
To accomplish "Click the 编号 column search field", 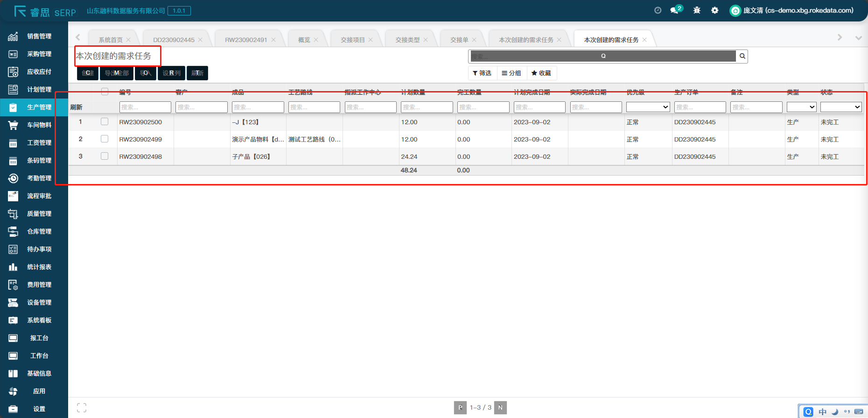I will click(145, 107).
